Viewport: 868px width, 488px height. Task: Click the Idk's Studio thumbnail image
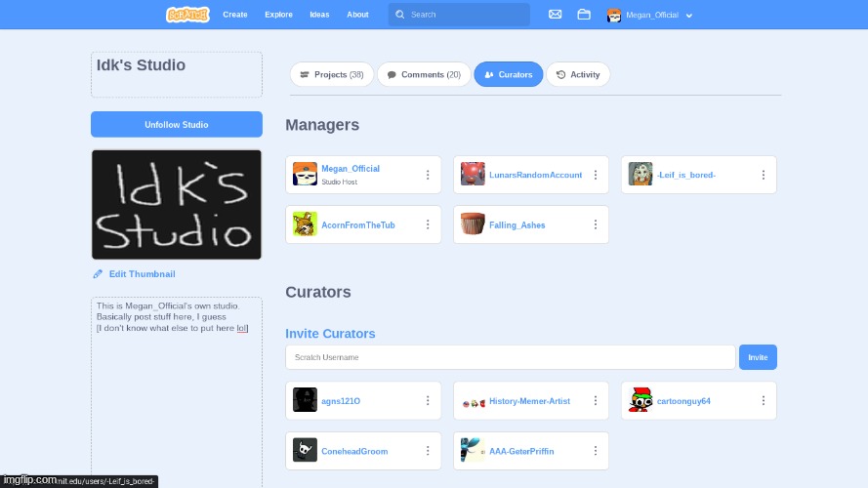coord(177,205)
